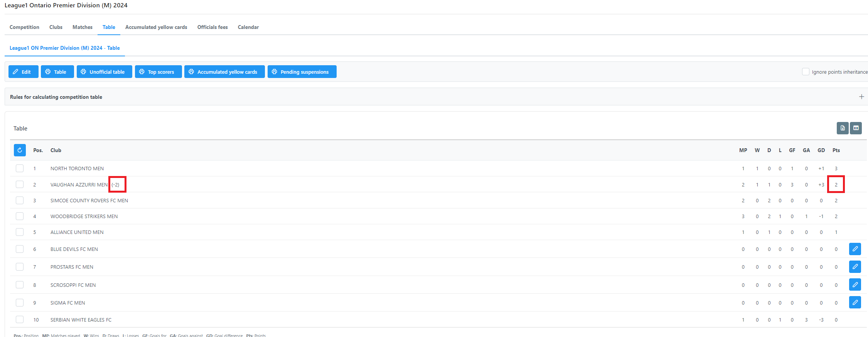
Task: Click the column layout icon above table
Action: click(x=856, y=128)
